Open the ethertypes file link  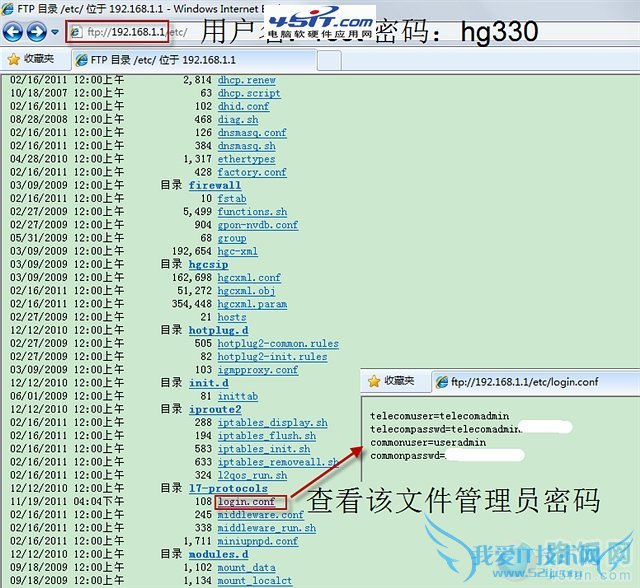click(246, 159)
